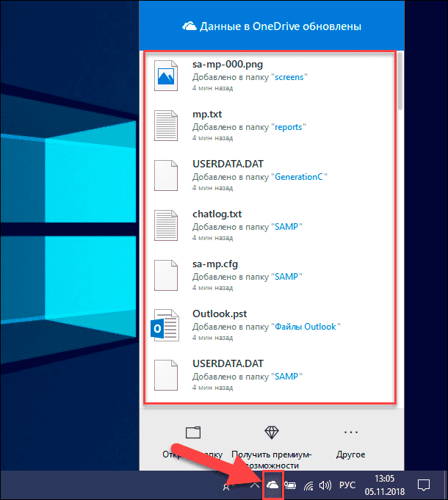Select USERDATA.DAT added to GenerationC

pos(228,164)
